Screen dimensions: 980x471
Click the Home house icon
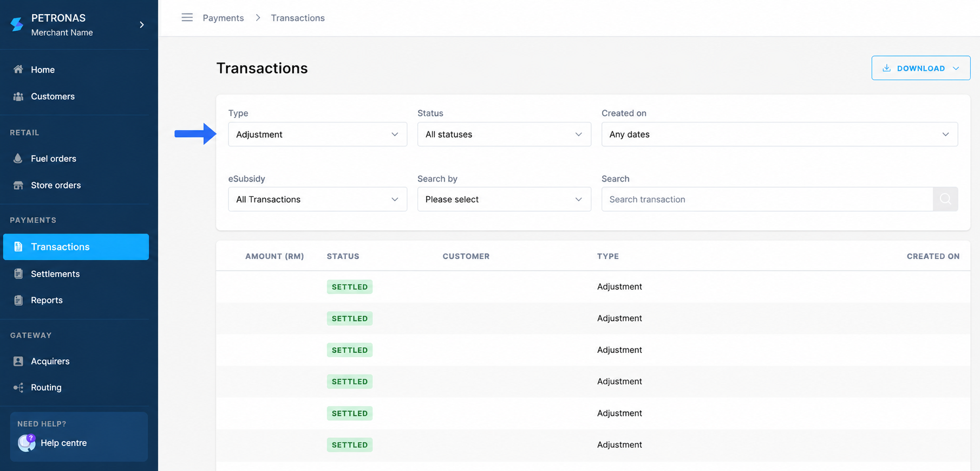click(x=18, y=69)
